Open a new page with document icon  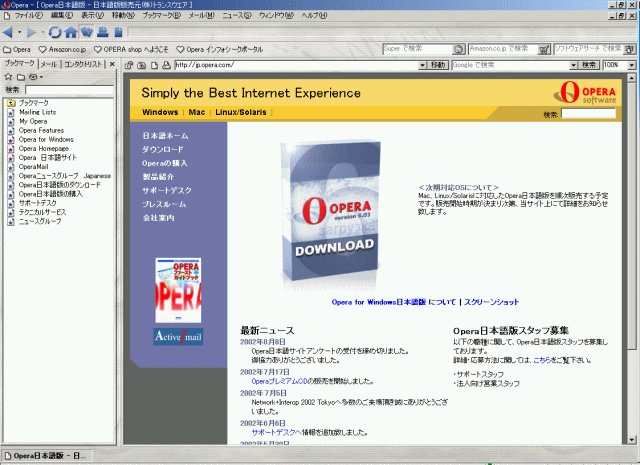pos(118,32)
